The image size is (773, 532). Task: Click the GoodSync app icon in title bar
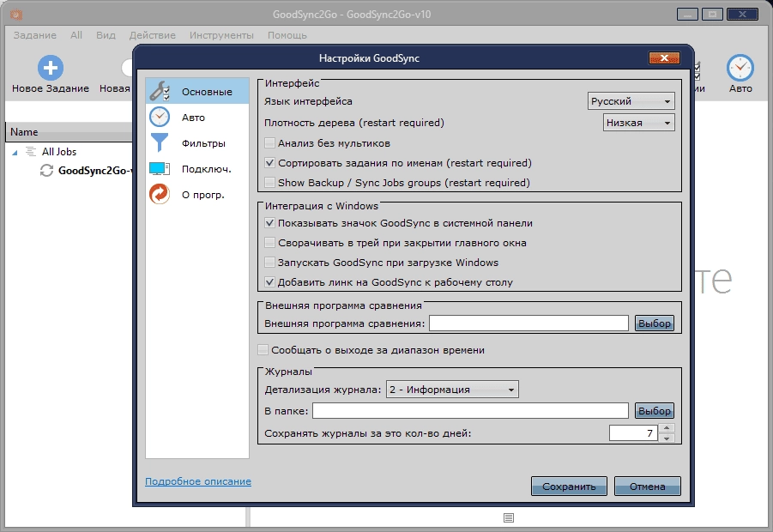coord(15,15)
